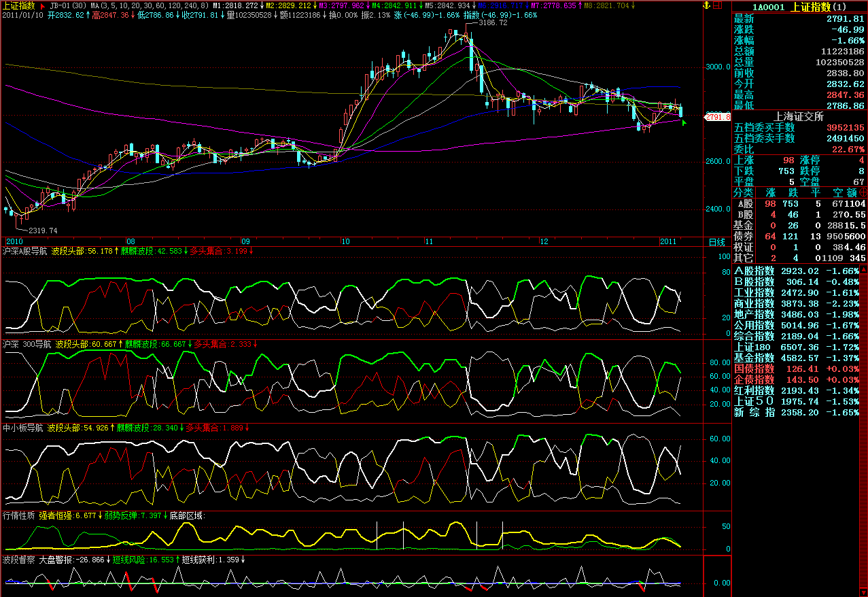The width and height of the screenshot is (868, 597).
Task: Click the green triangle marker at chart's right edge
Action: [x=684, y=122]
